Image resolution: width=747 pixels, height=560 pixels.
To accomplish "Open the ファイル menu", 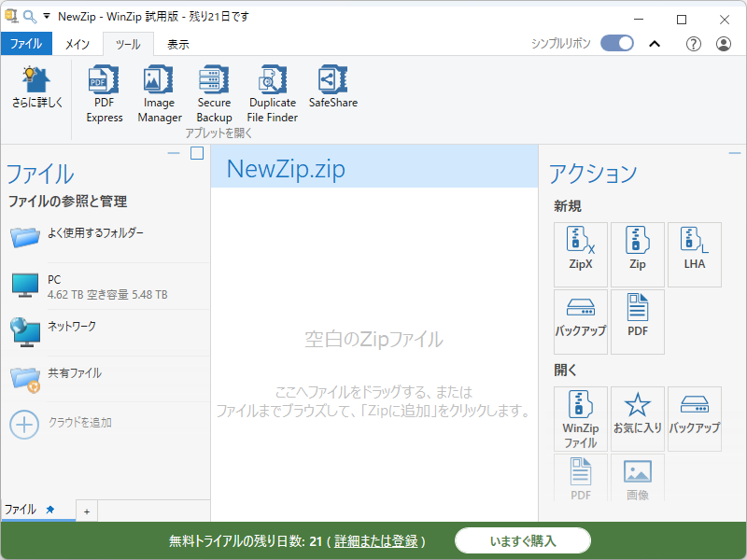I will coord(26,43).
